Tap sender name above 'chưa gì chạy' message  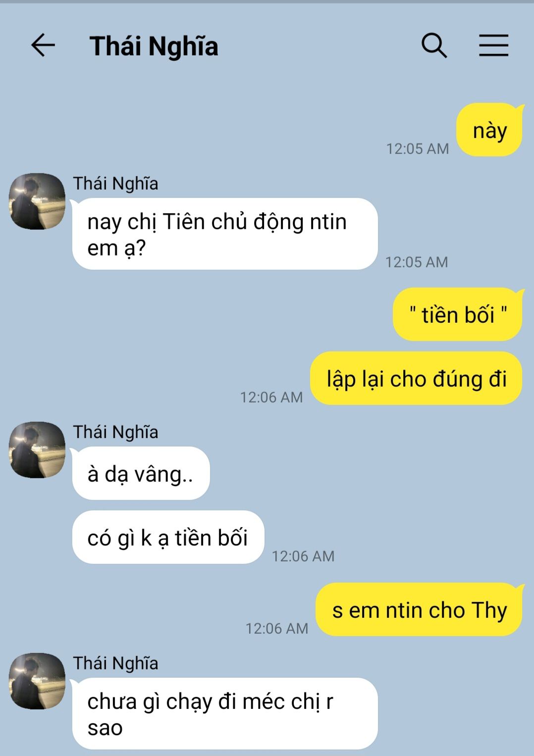(x=116, y=663)
